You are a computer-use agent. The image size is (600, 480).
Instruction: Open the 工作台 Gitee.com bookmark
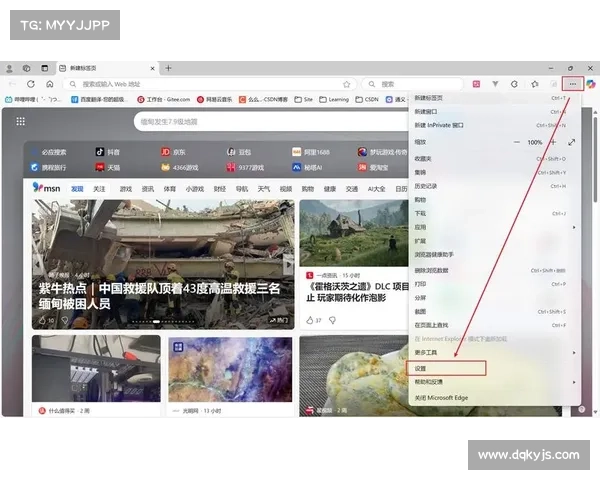[x=164, y=100]
